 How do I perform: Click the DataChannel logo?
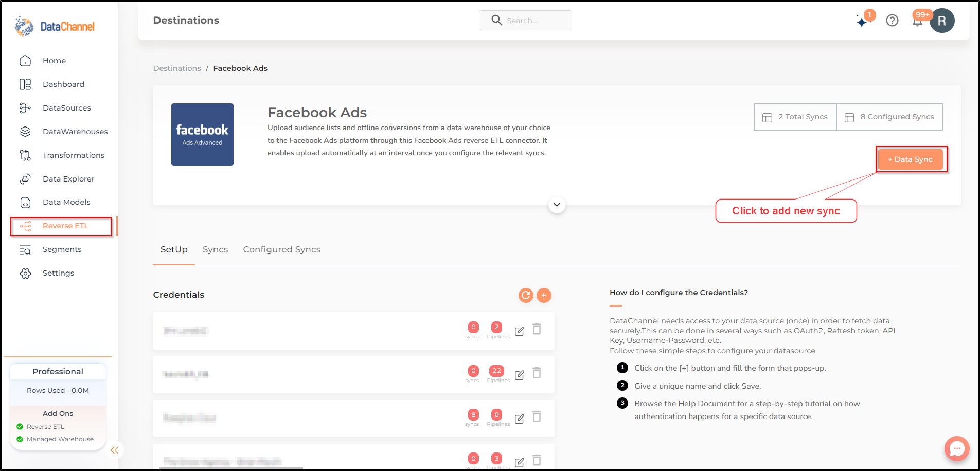point(55,26)
